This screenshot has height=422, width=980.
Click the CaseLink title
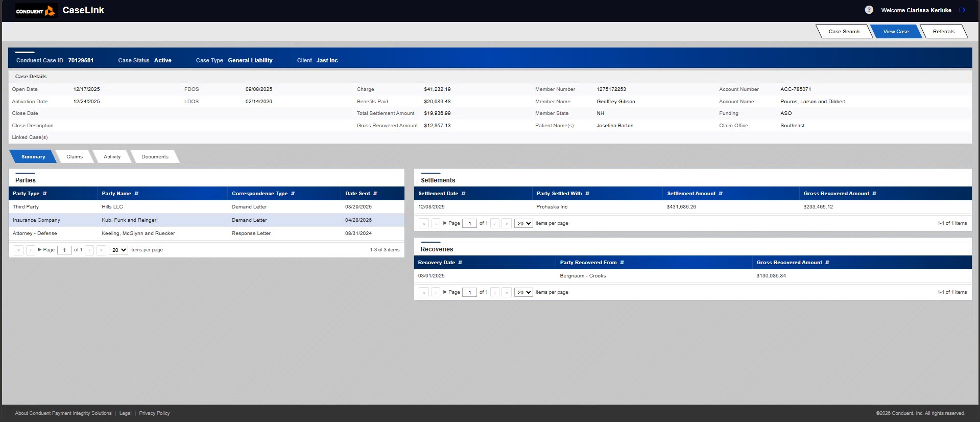[83, 10]
